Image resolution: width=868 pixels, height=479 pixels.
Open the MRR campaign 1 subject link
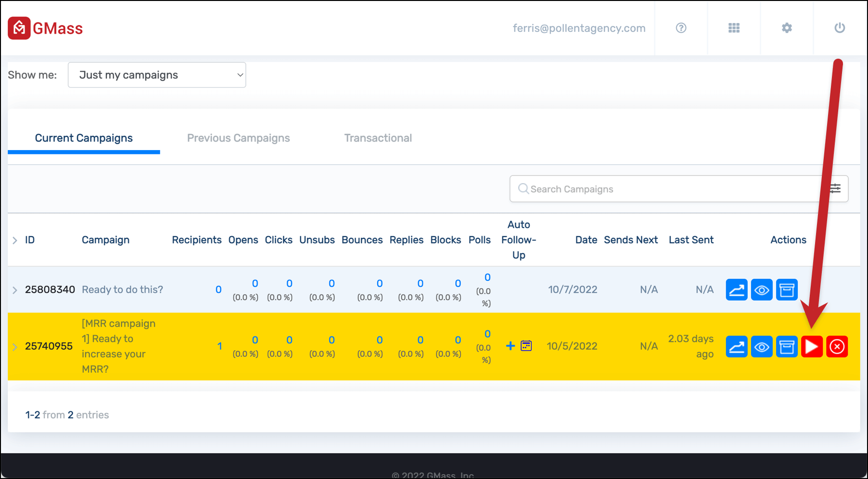coord(118,346)
